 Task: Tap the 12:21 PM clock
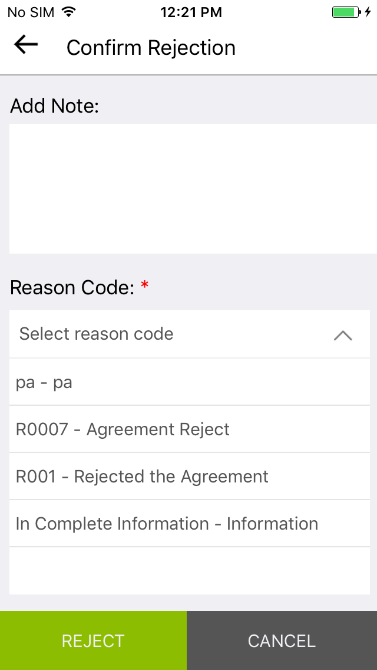click(191, 12)
